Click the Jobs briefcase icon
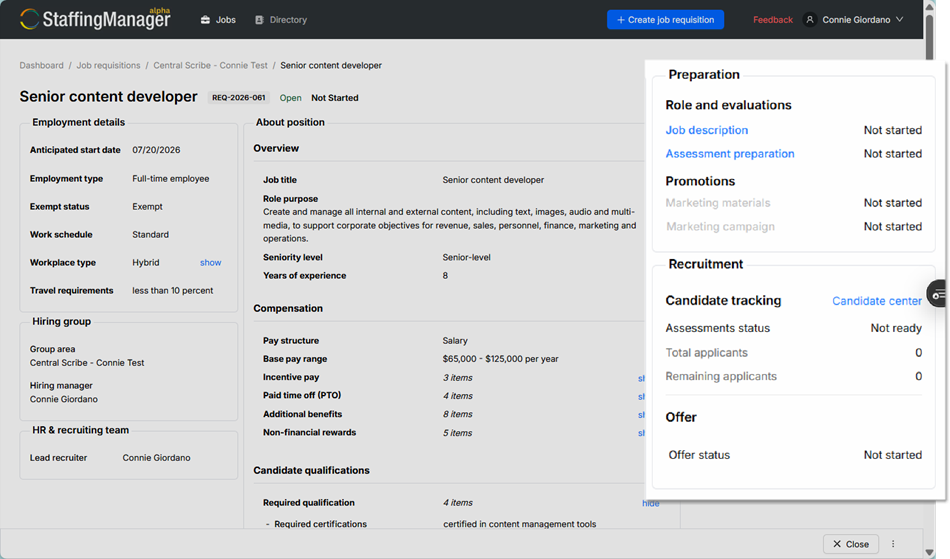Screen dimensions: 950x559 (x=205, y=20)
